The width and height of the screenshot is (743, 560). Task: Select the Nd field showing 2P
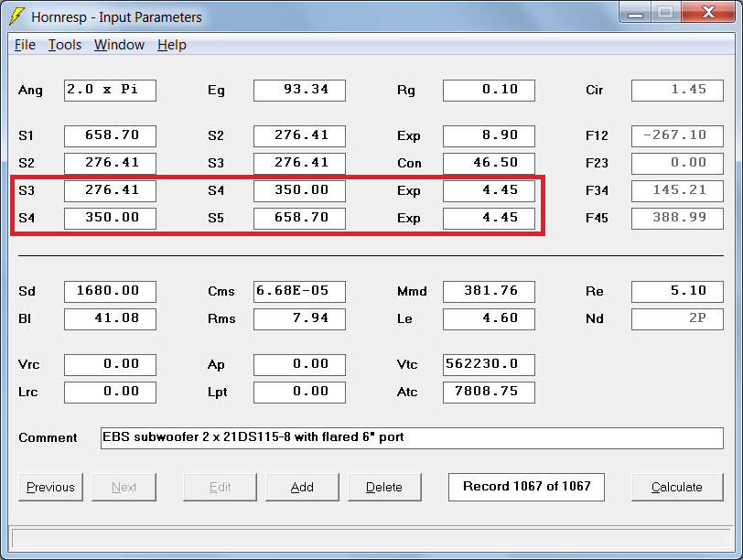click(x=678, y=319)
